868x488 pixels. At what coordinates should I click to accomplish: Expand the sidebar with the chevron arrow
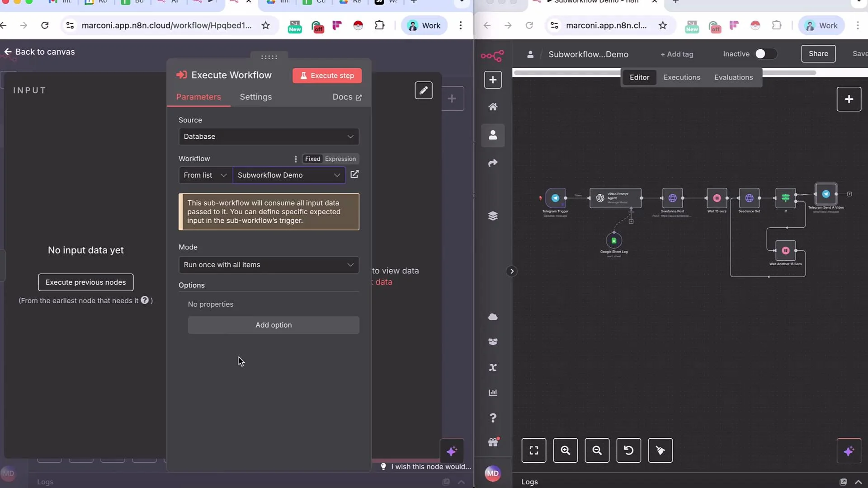point(512,271)
